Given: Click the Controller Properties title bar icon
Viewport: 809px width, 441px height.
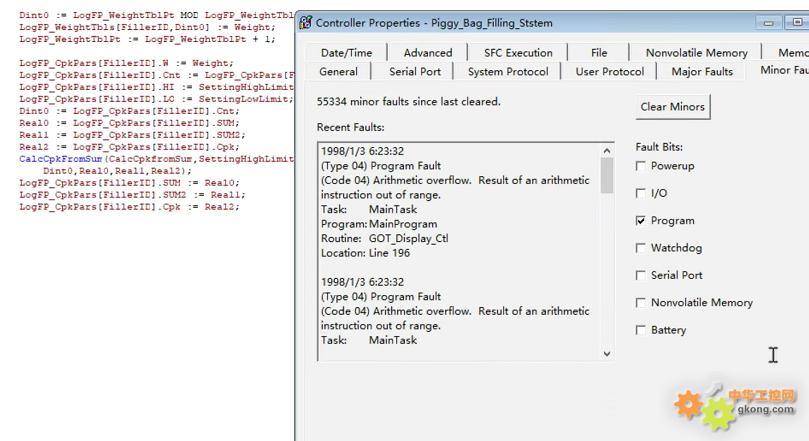Looking at the screenshot, I should pos(306,22).
